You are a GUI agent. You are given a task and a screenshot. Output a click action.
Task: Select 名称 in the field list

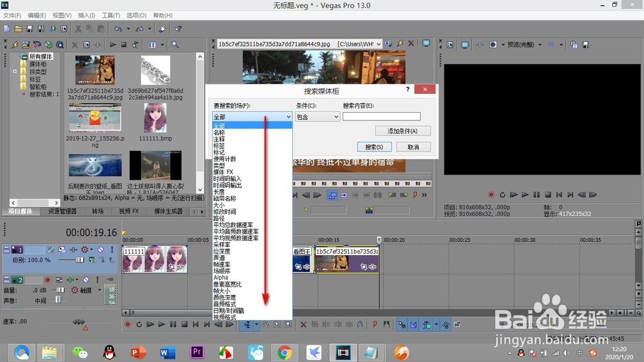pos(252,132)
